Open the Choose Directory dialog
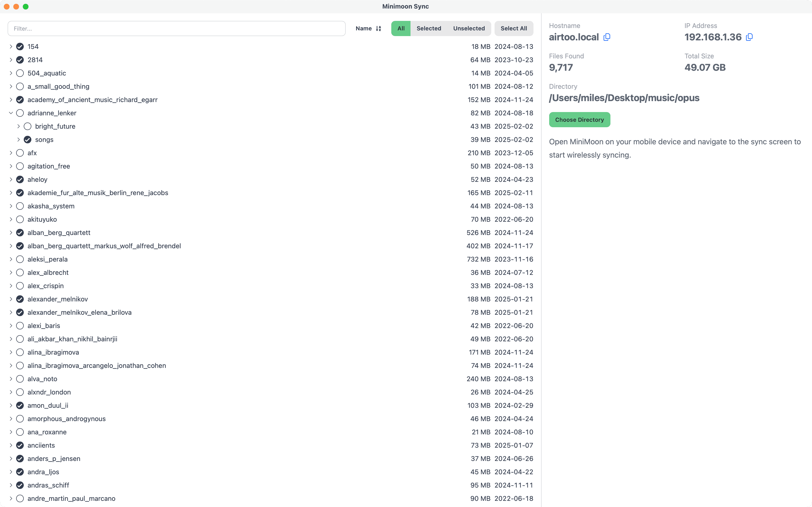Viewport: 812px width, 507px height. click(x=579, y=119)
